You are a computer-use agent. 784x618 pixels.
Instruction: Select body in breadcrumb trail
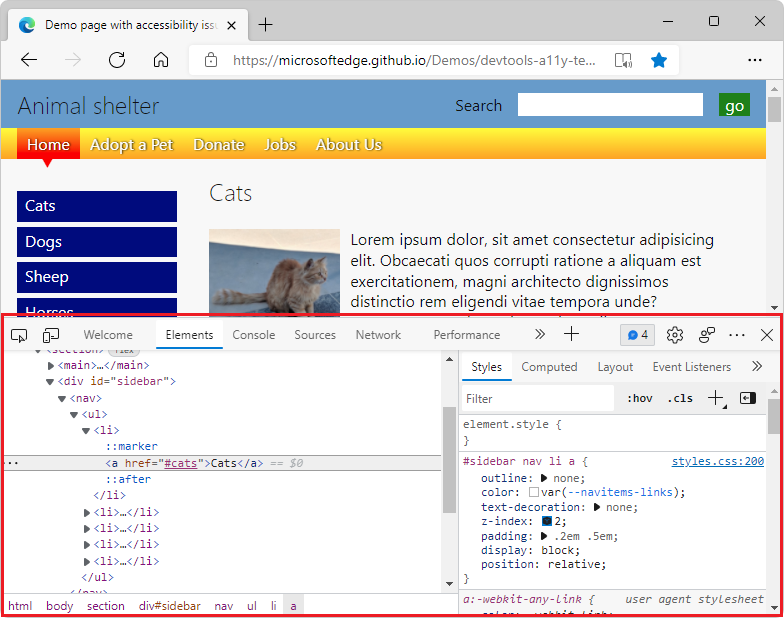[60, 606]
